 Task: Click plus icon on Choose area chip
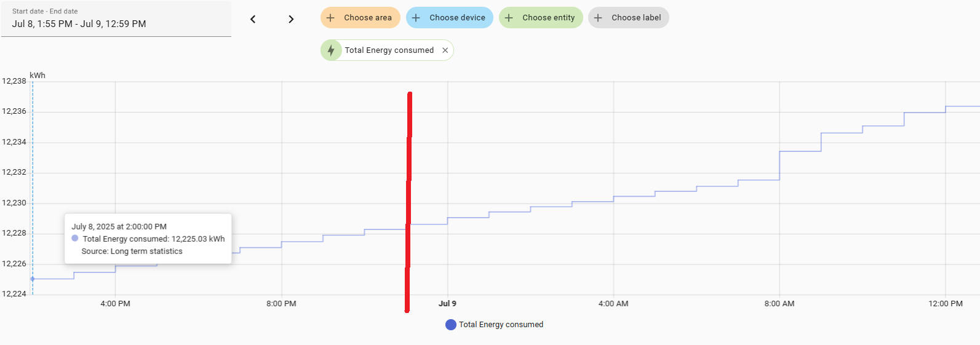(330, 18)
